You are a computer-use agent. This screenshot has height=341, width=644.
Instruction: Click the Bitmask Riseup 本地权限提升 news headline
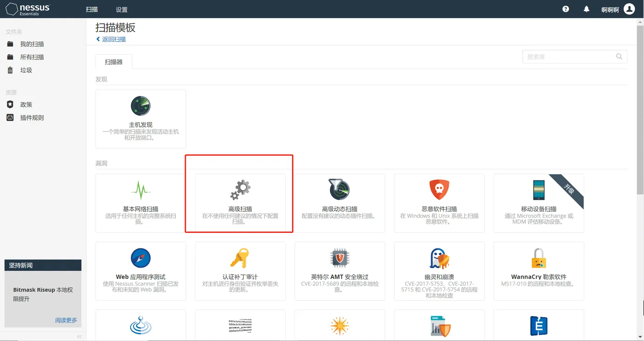(43, 294)
